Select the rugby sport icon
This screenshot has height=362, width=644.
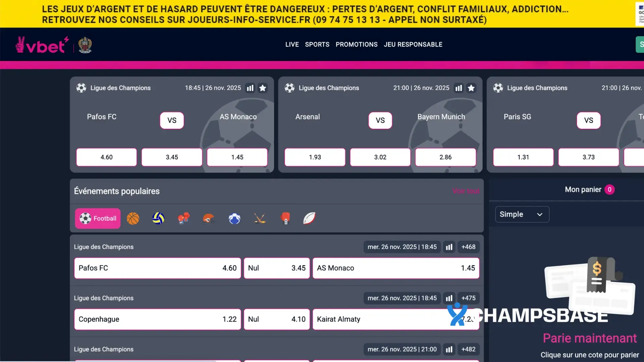coord(309,218)
